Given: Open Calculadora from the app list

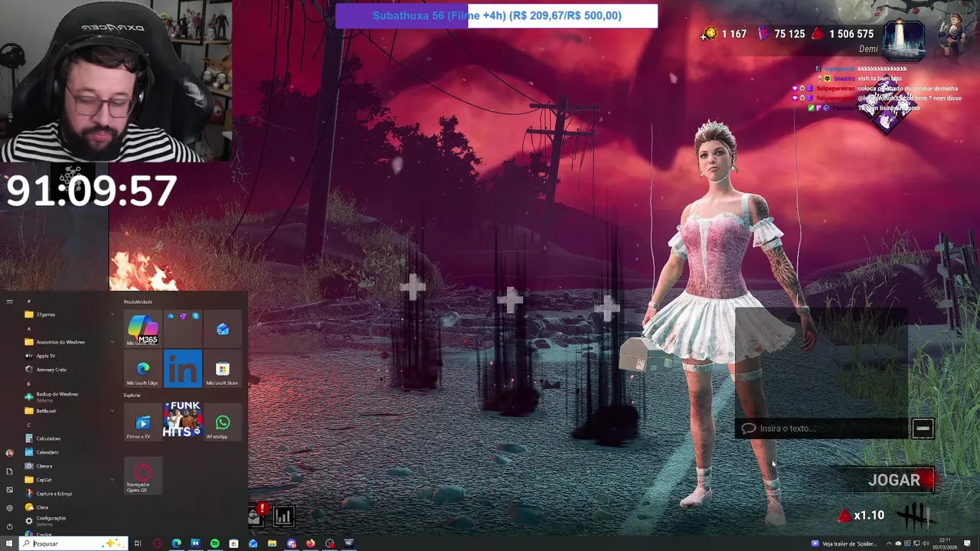Looking at the screenshot, I should pyautogui.click(x=69, y=439).
